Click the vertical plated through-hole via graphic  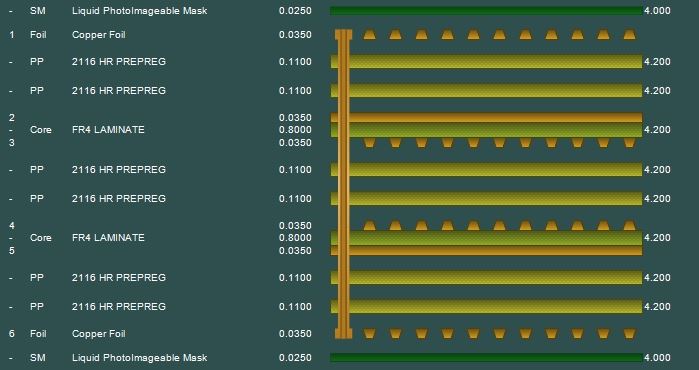pyautogui.click(x=343, y=184)
